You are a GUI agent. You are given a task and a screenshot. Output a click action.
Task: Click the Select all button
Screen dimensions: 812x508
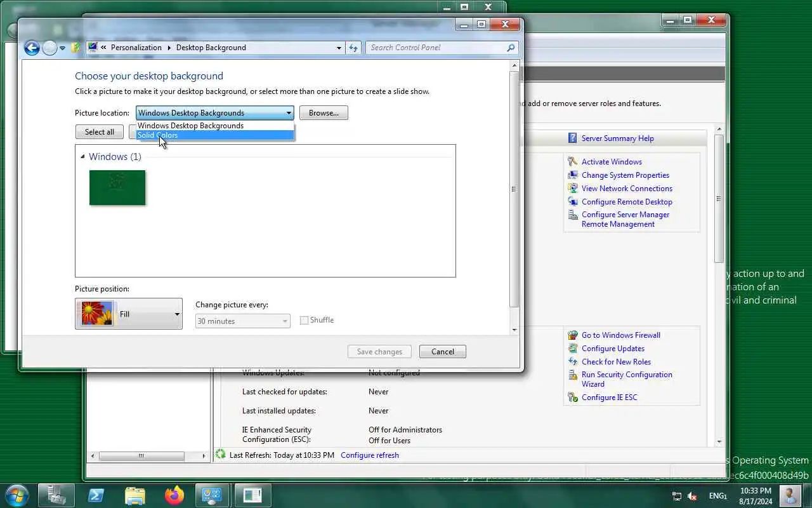point(100,132)
